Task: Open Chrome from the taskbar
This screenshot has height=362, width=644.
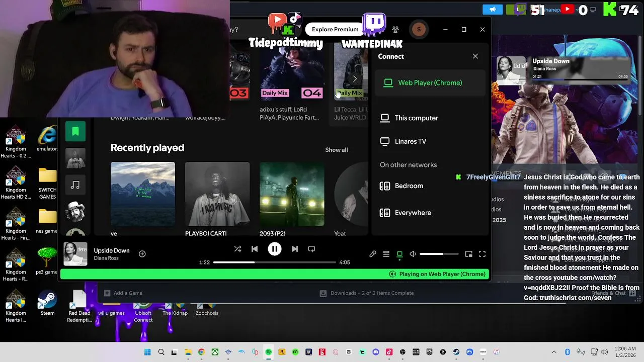Action: (x=201, y=352)
